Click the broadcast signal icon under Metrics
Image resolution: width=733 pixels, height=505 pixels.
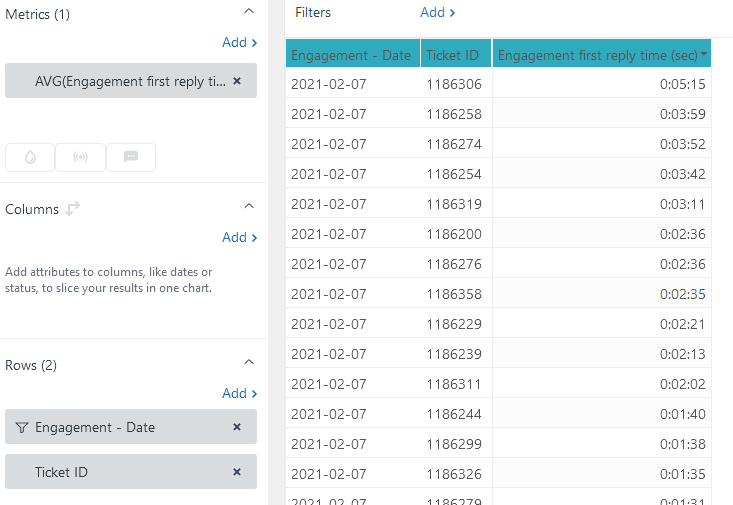80,157
